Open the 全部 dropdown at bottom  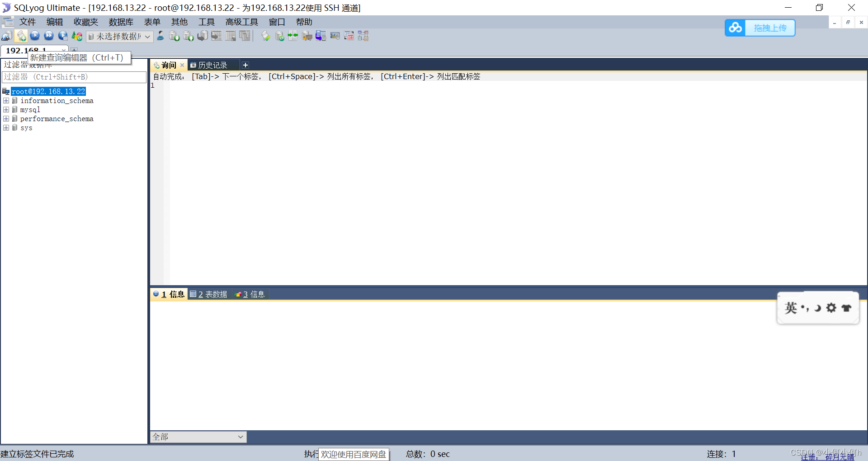[x=240, y=437]
